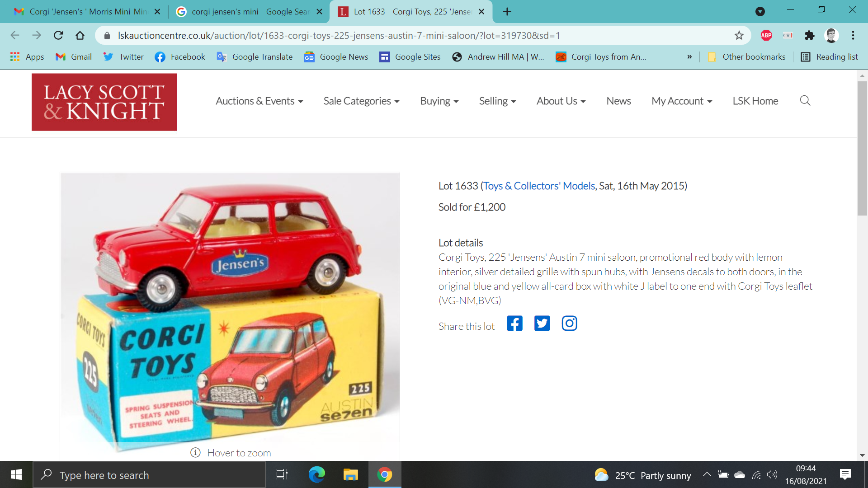Open Microsoft Edge from taskbar
868x488 pixels.
316,475
